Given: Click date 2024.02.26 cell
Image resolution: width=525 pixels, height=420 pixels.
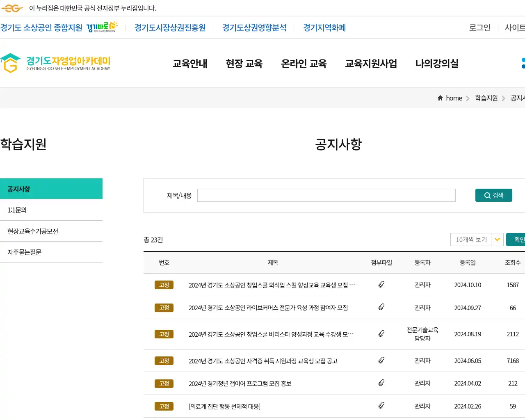Looking at the screenshot, I should [x=468, y=406].
